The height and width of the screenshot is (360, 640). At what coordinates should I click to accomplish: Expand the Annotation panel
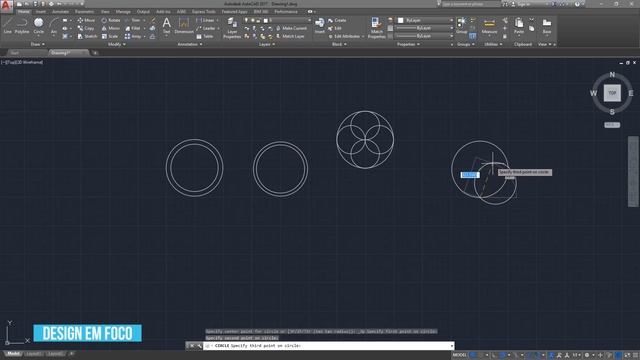tap(190, 44)
